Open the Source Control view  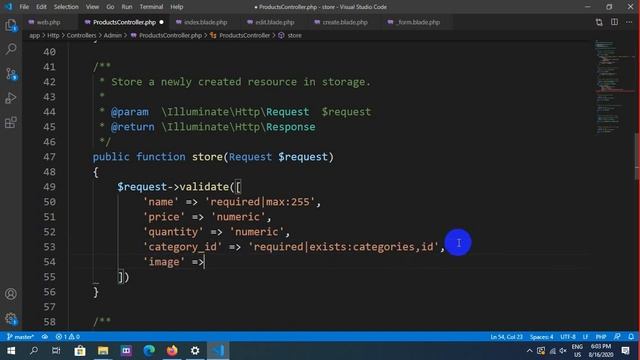(x=11, y=74)
